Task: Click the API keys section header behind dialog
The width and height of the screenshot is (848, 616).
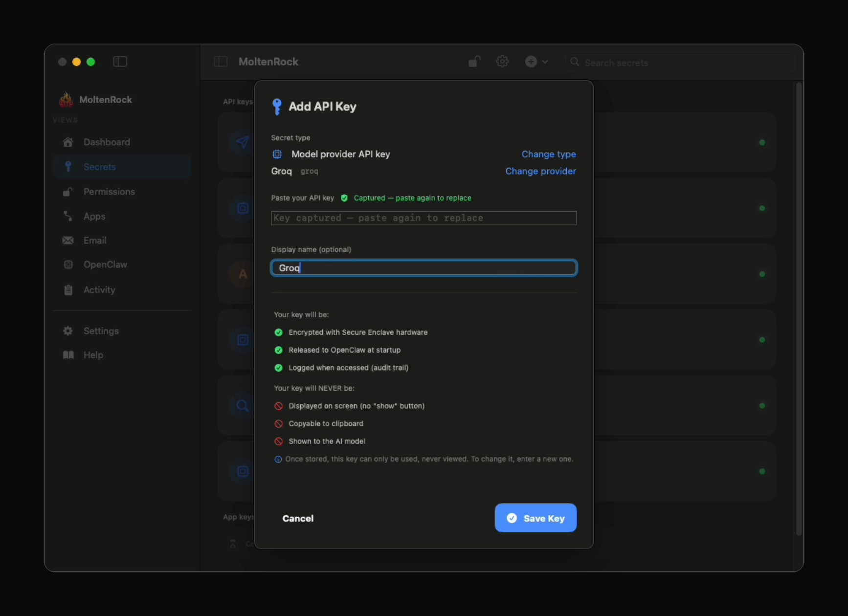Action: click(238, 102)
